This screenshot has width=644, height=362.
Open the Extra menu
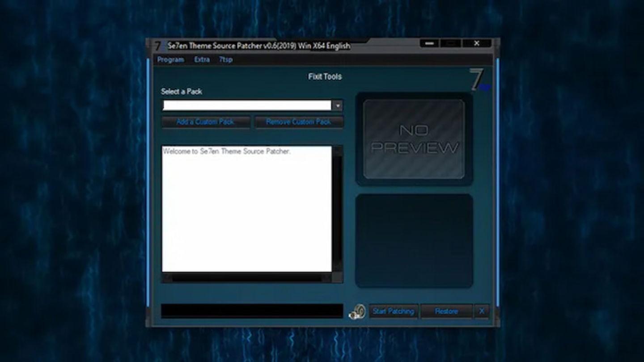coord(202,59)
